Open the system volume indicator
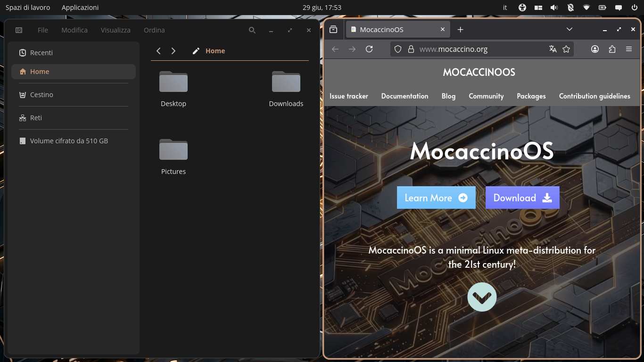 tap(554, 8)
